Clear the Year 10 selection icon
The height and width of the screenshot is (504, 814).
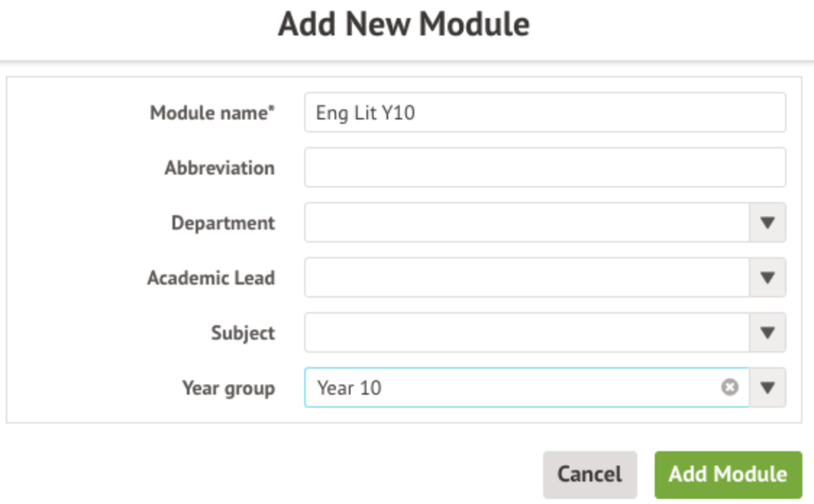pos(729,388)
